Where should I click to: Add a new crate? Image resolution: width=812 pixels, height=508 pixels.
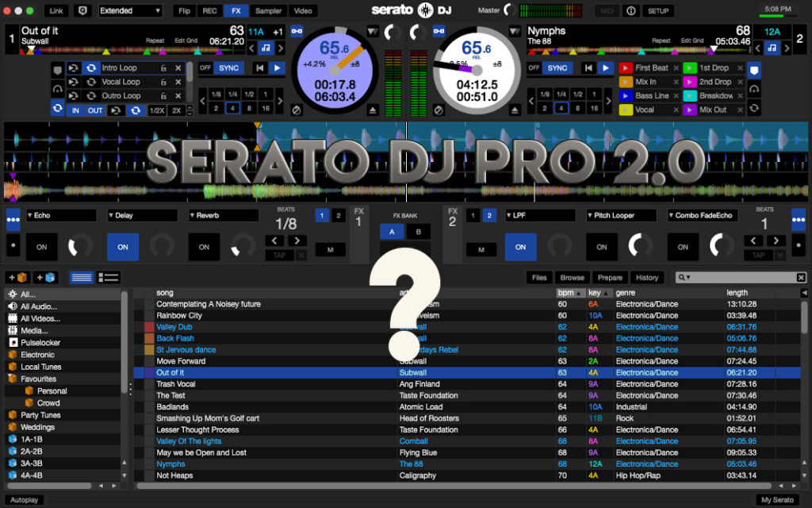point(18,278)
